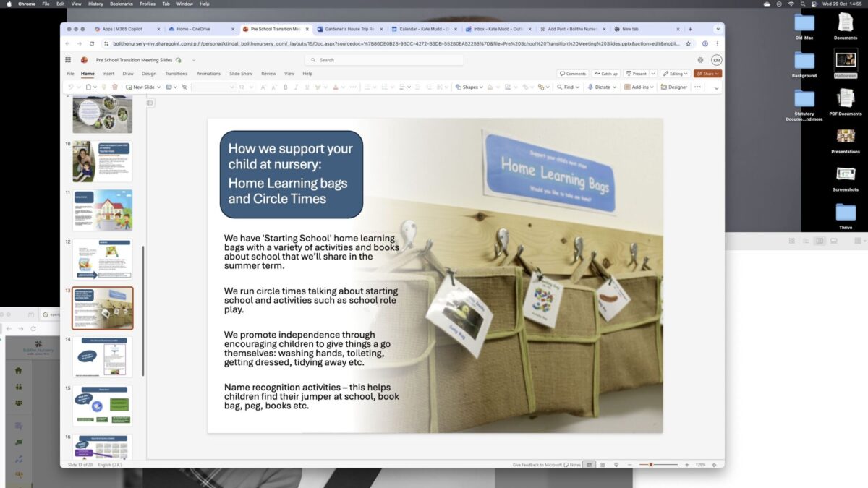Open the Transitions ribbon tab
Screen dimensions: 868x488
pos(176,74)
